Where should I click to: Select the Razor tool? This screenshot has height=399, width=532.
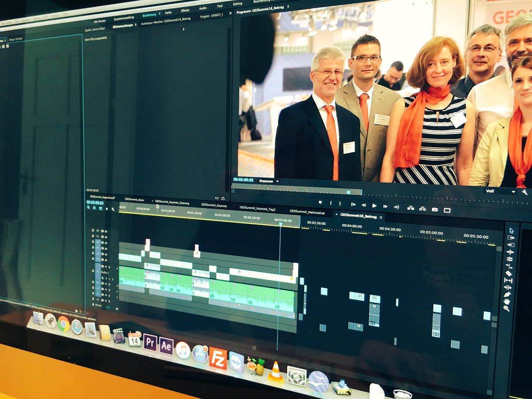coord(509,273)
